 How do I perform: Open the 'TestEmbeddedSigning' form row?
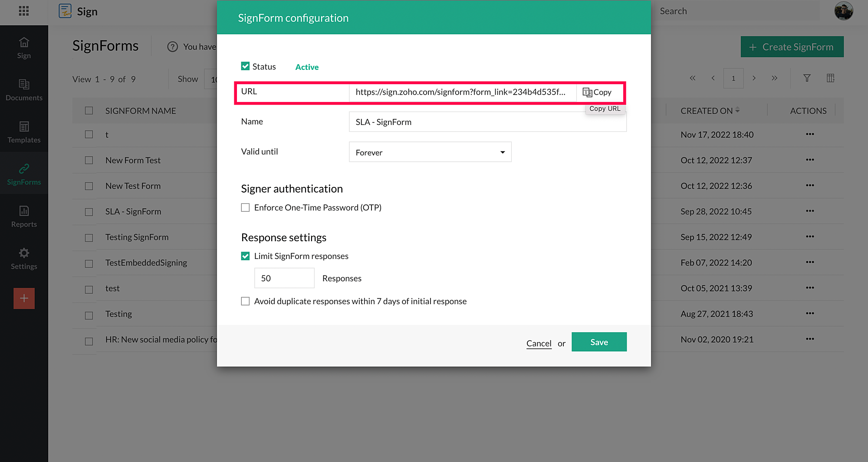pyautogui.click(x=146, y=262)
